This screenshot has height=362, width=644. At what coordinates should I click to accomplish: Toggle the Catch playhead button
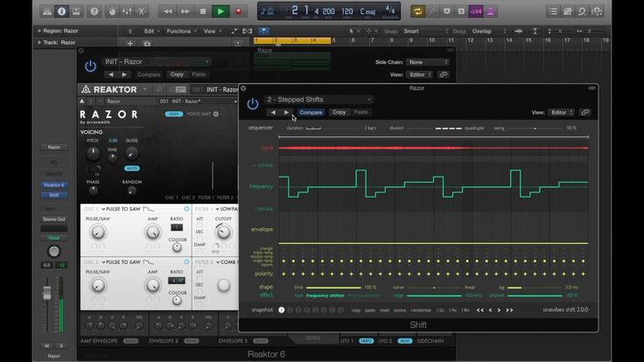pos(263,31)
